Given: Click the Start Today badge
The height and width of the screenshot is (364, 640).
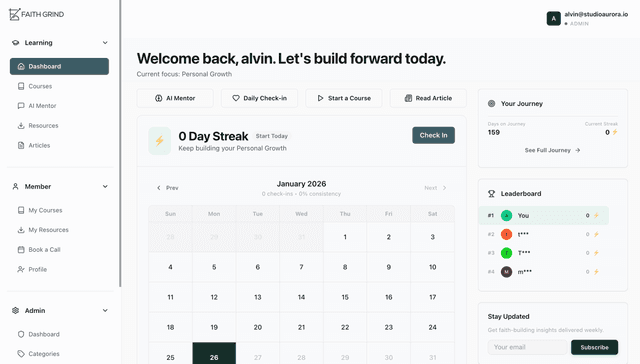Looking at the screenshot, I should (272, 136).
